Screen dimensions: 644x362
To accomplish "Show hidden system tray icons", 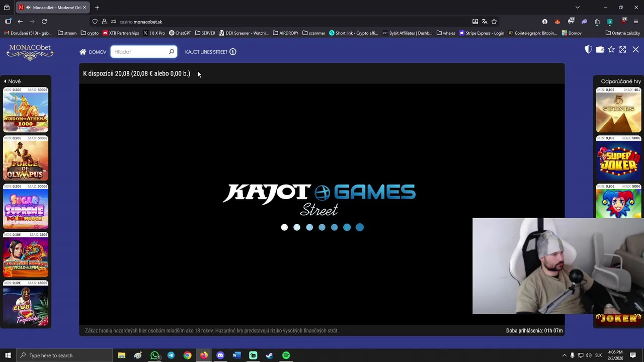I will click(564, 355).
